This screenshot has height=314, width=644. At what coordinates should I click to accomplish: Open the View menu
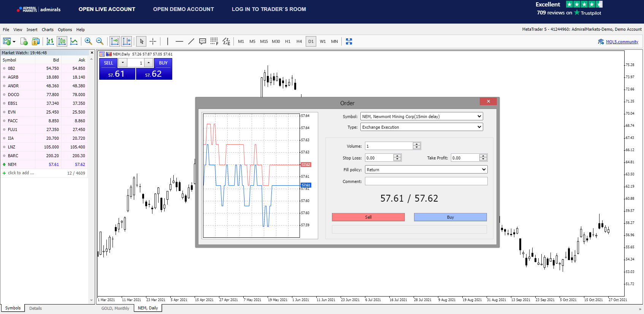pos(18,30)
